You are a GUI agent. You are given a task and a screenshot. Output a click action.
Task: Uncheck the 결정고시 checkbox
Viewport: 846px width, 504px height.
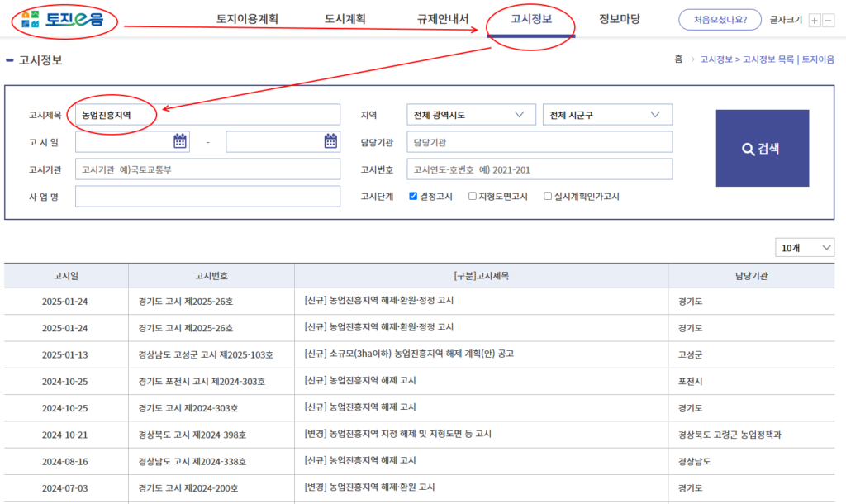(x=414, y=197)
